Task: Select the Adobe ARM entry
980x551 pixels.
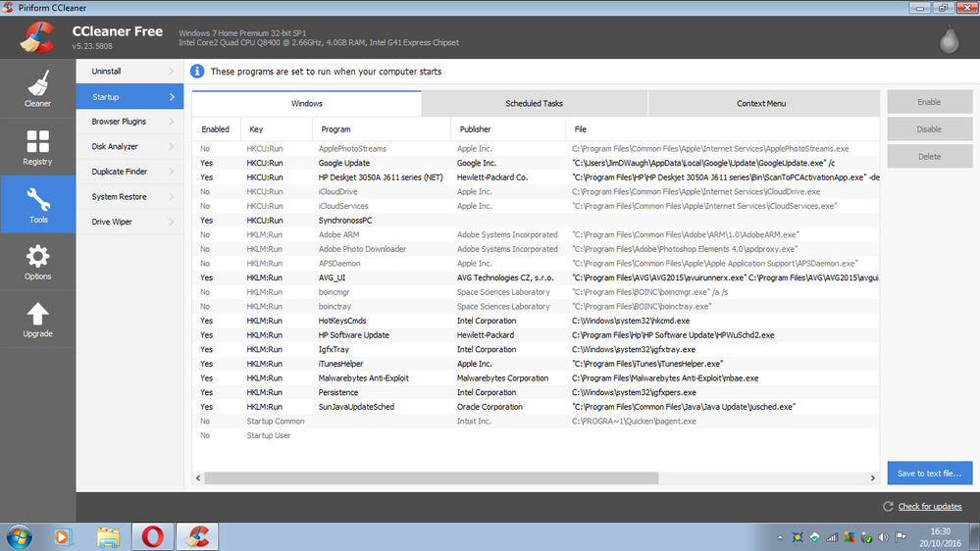Action: click(x=536, y=235)
